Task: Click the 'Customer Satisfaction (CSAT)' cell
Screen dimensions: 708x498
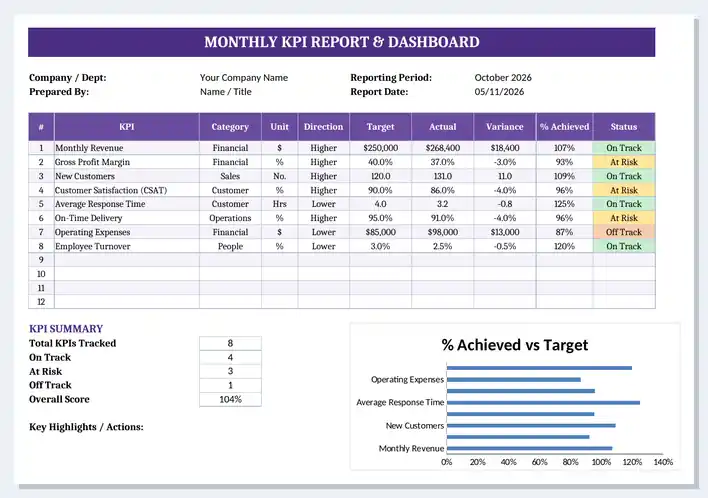Action: 126,190
